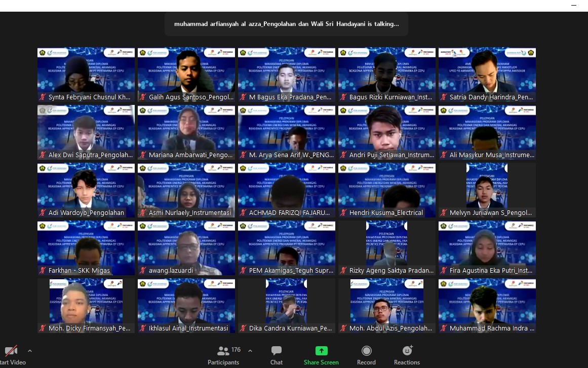Viewport: 588px width, 368px height.
Task: Click the Asmi Nurlaely_Instrumentasi name label
Action: tap(190, 213)
